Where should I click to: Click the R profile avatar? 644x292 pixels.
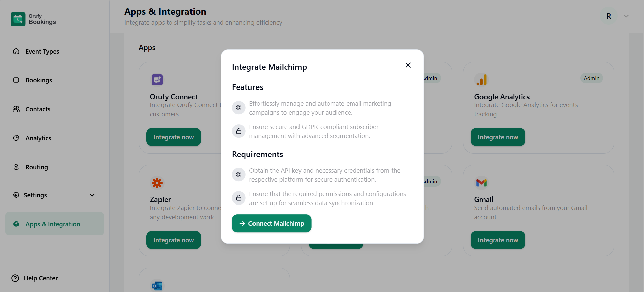608,16
